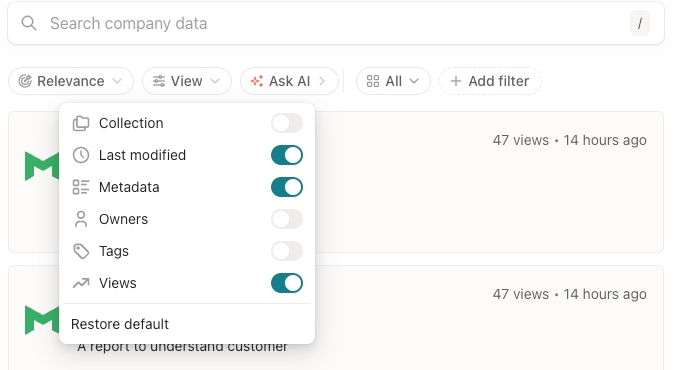Image resolution: width=680 pixels, height=370 pixels.
Task: Click the magnifying glass search icon
Action: 29,23
